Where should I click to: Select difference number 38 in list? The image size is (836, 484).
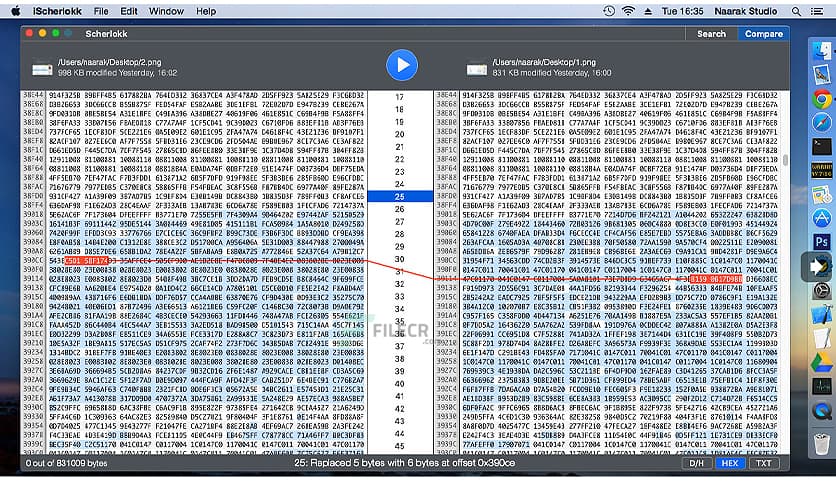click(399, 359)
